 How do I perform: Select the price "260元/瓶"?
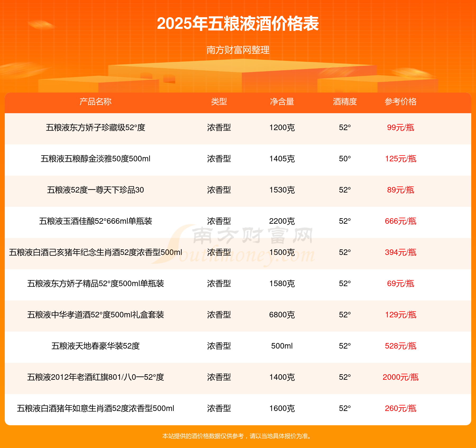tap(401, 408)
